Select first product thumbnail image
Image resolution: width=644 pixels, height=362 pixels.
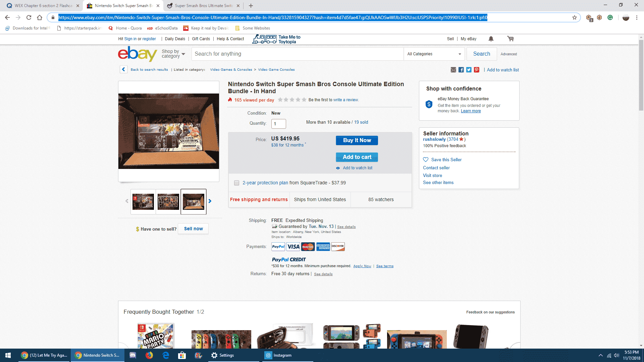[143, 201]
